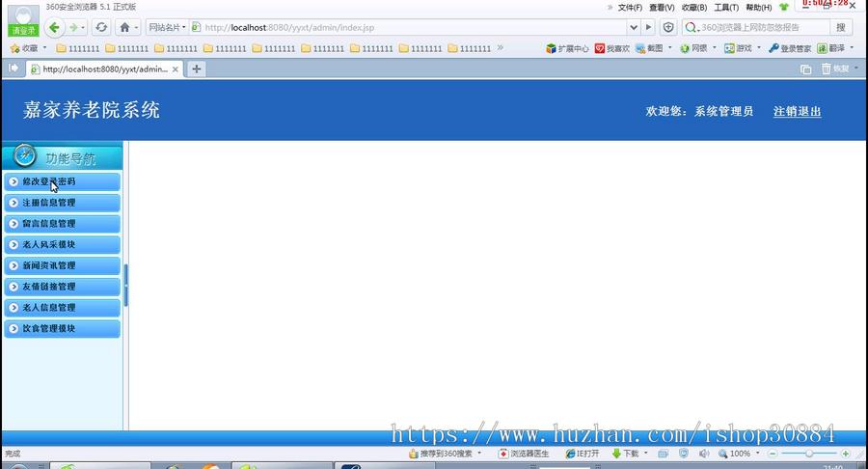Click the 注销退出 logout link
This screenshot has height=469, width=868.
pyautogui.click(x=798, y=111)
